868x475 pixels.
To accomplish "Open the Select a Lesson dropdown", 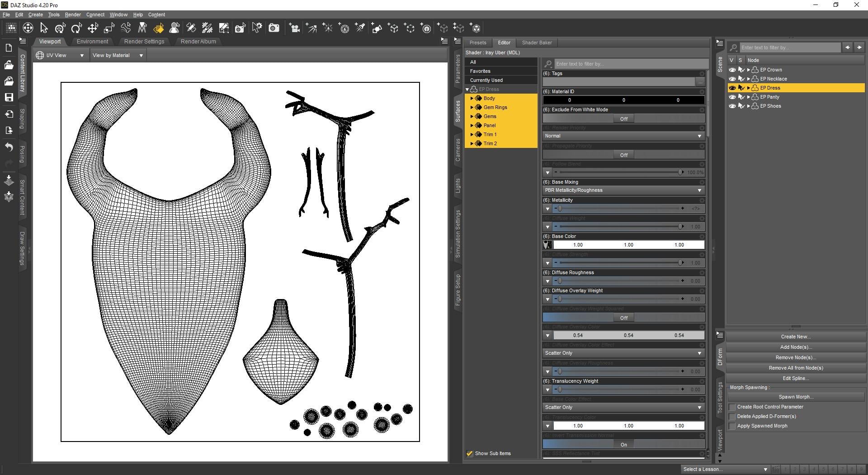I will tap(725, 469).
